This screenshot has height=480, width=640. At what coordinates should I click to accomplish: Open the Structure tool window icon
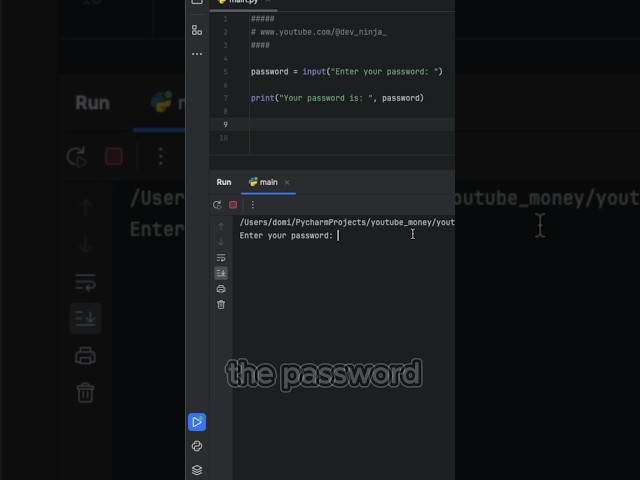(197, 30)
